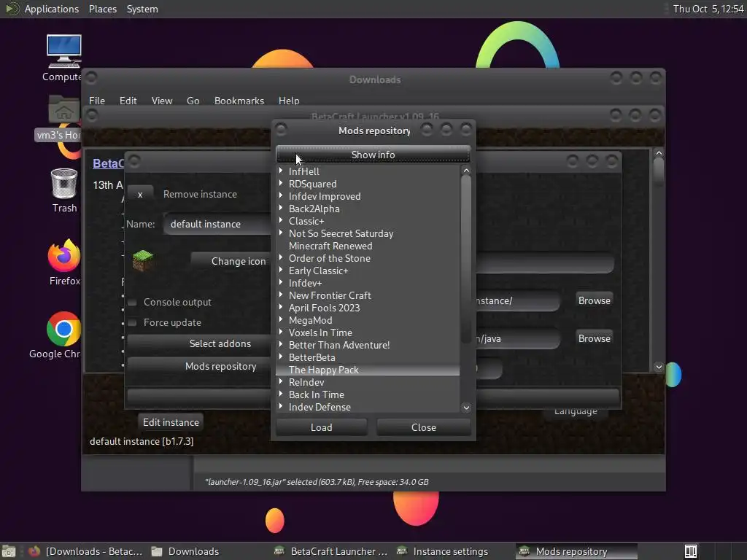The width and height of the screenshot is (747, 560).
Task: Click the Browse button next to instance path
Action: click(594, 300)
